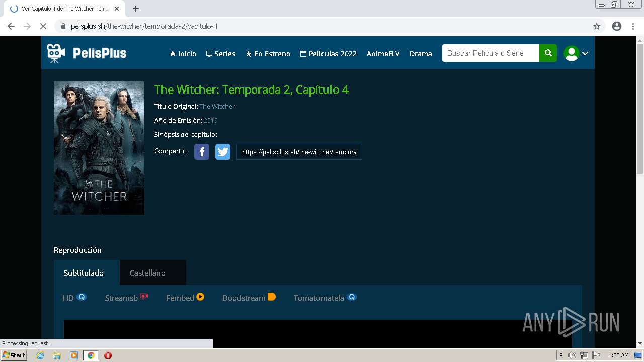This screenshot has width=644, height=362.
Task: Switch to the Subtitulado tab
Action: tap(87, 273)
